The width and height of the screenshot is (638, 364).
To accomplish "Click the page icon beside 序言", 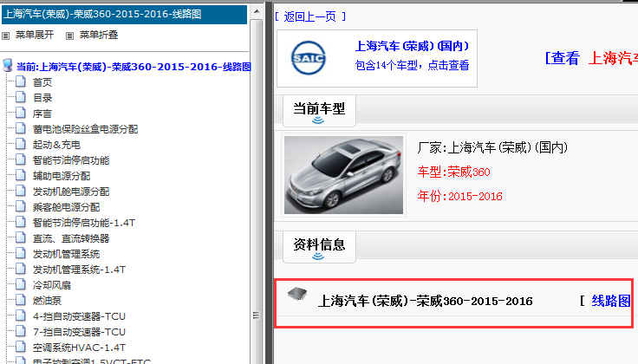I will click(x=20, y=113).
